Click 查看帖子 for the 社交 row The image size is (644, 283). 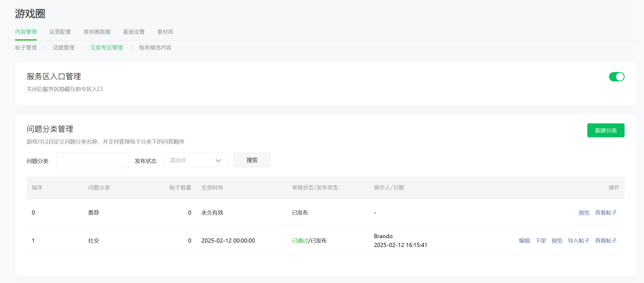click(606, 241)
